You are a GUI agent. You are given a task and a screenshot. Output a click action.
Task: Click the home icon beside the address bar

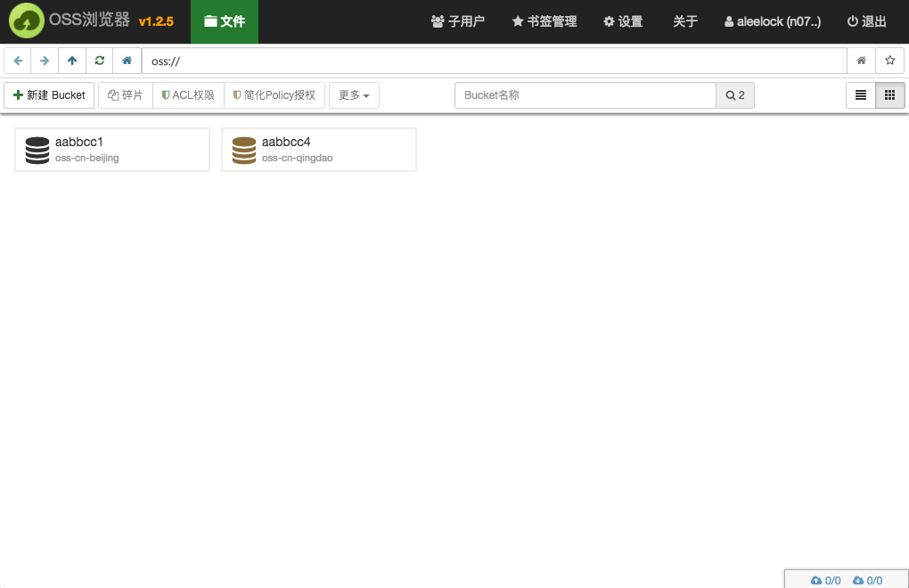point(126,60)
